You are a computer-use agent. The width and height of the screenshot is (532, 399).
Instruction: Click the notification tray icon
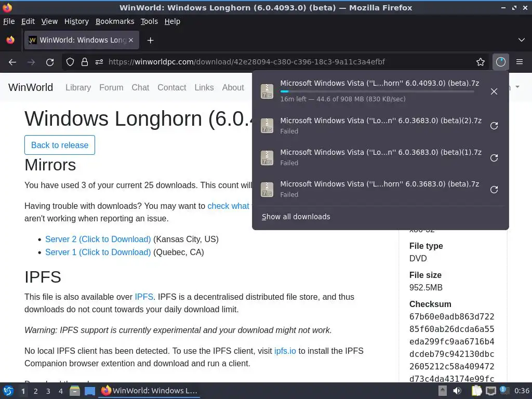point(504,390)
